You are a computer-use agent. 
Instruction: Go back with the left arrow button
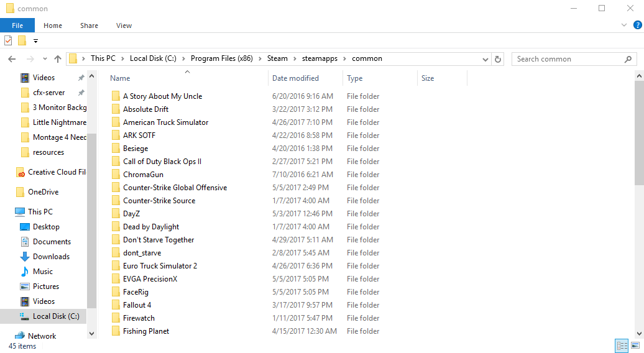pyautogui.click(x=12, y=59)
